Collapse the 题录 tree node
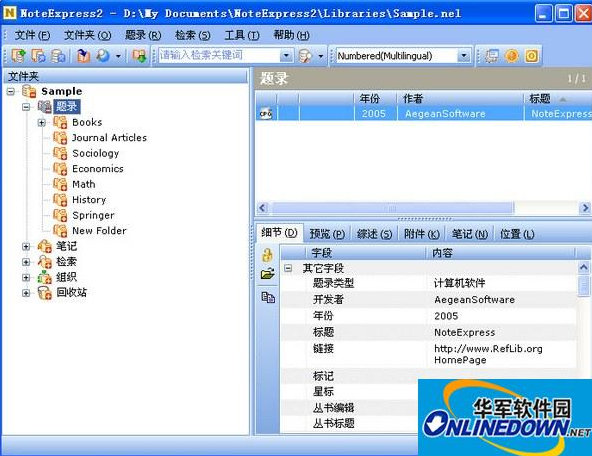Viewport: 592px width, 456px height. pyautogui.click(x=26, y=107)
